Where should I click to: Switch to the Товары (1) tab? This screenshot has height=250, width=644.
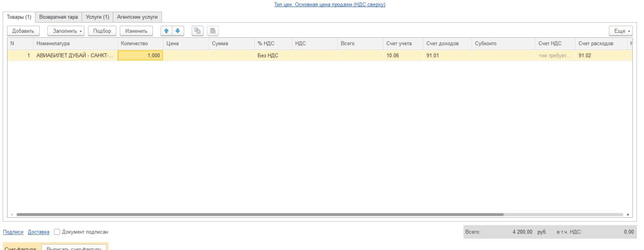pos(19,17)
